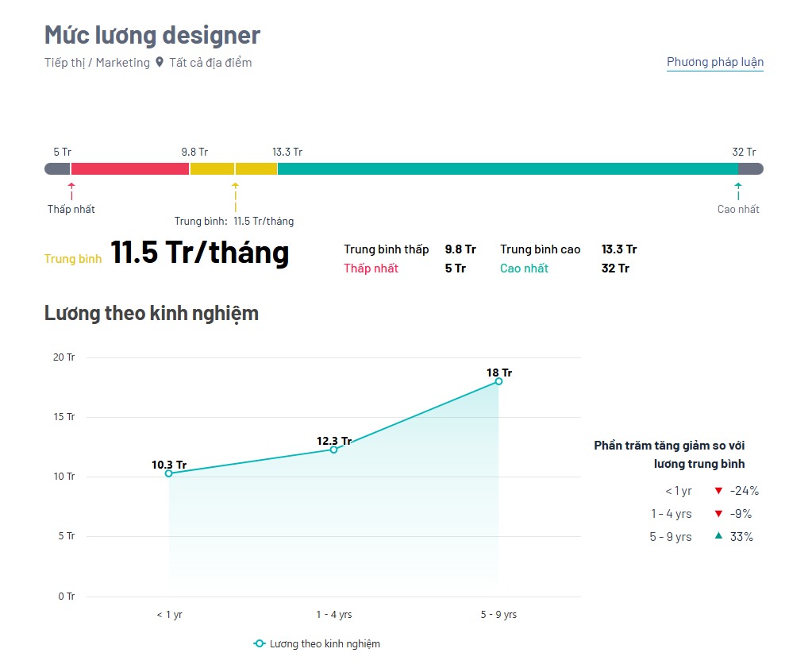Viewport: 812px width, 668px height.
Task: Click the Tất cả địa điểm text
Action: tap(210, 63)
